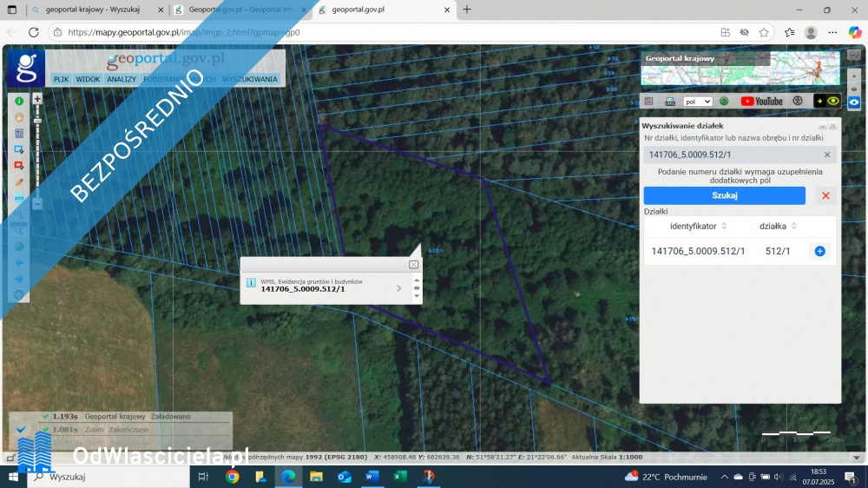The height and width of the screenshot is (488, 868).
Task: Open the 'pol' language dropdown
Action: [x=698, y=102]
